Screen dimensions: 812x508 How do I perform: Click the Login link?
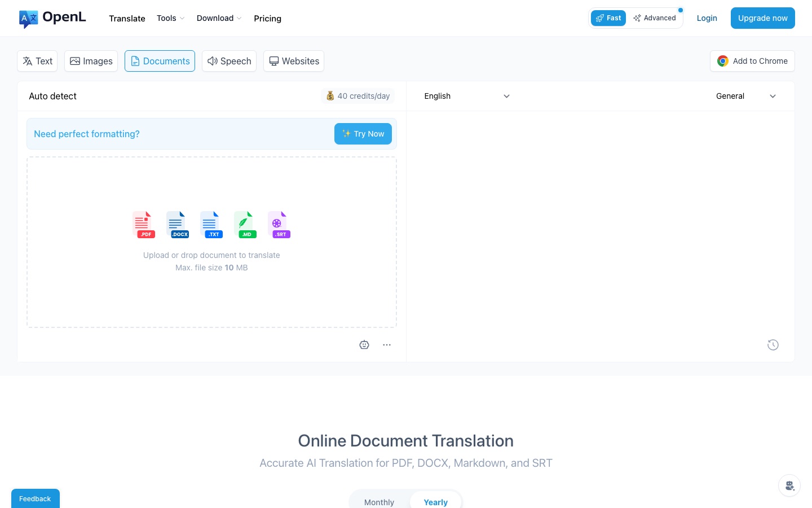[x=707, y=18]
